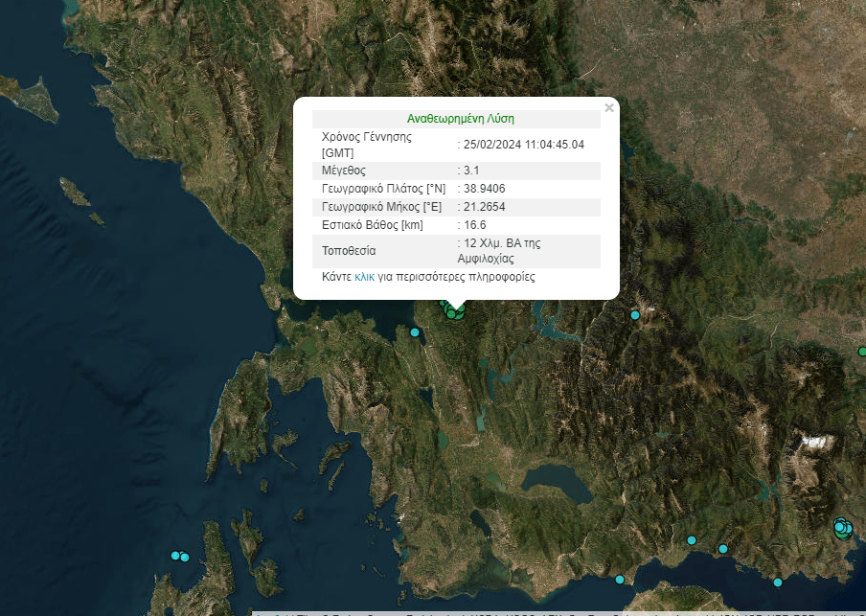Click the left cyan marker of the inland pair above the gulf

click(x=692, y=540)
